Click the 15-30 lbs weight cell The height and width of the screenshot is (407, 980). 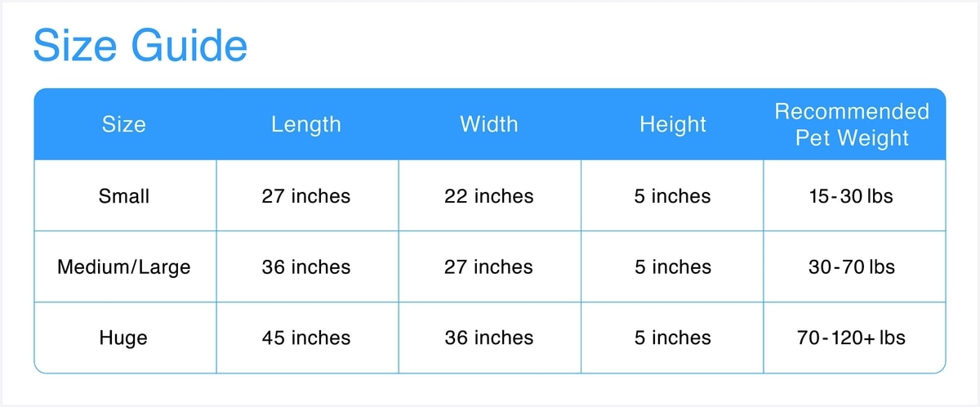(852, 196)
